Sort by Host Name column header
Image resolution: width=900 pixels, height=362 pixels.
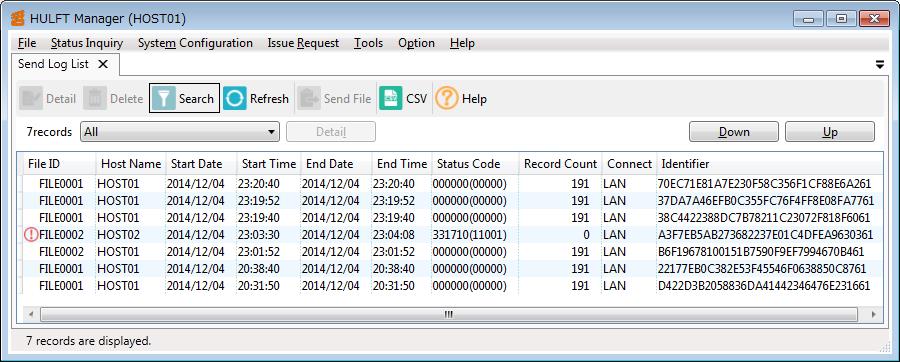(x=131, y=164)
